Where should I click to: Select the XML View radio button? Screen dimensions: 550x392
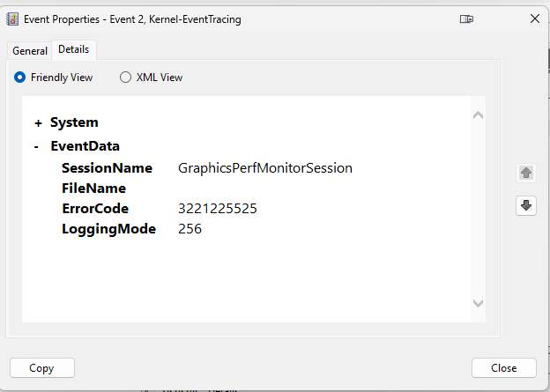[x=125, y=78]
